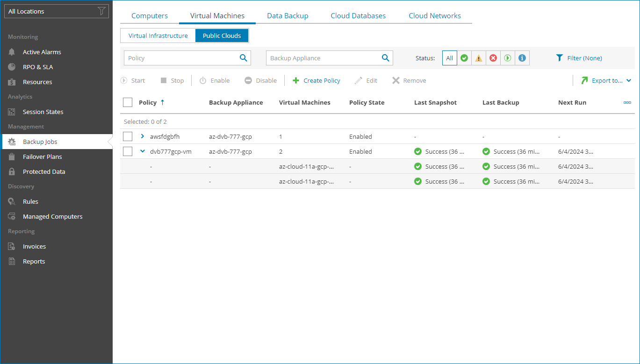Check the awsfdgbfh policy checkbox

click(x=128, y=136)
